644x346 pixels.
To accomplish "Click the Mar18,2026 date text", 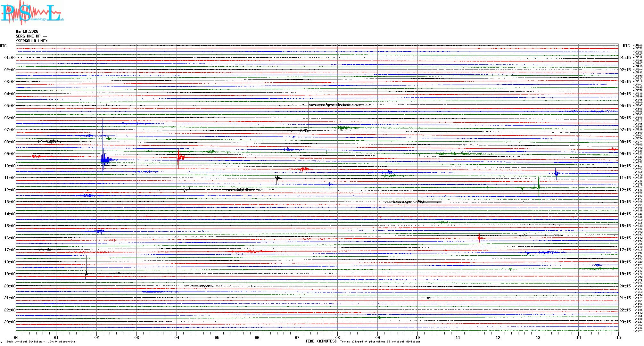I will (x=27, y=31).
